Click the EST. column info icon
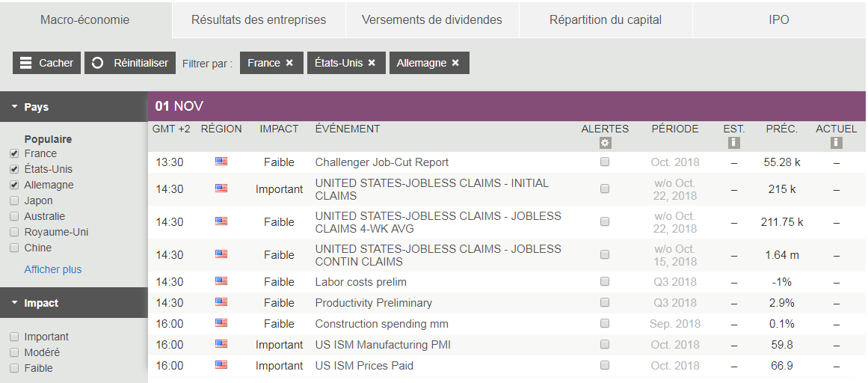Image resolution: width=868 pixels, height=383 pixels. pyautogui.click(x=733, y=143)
